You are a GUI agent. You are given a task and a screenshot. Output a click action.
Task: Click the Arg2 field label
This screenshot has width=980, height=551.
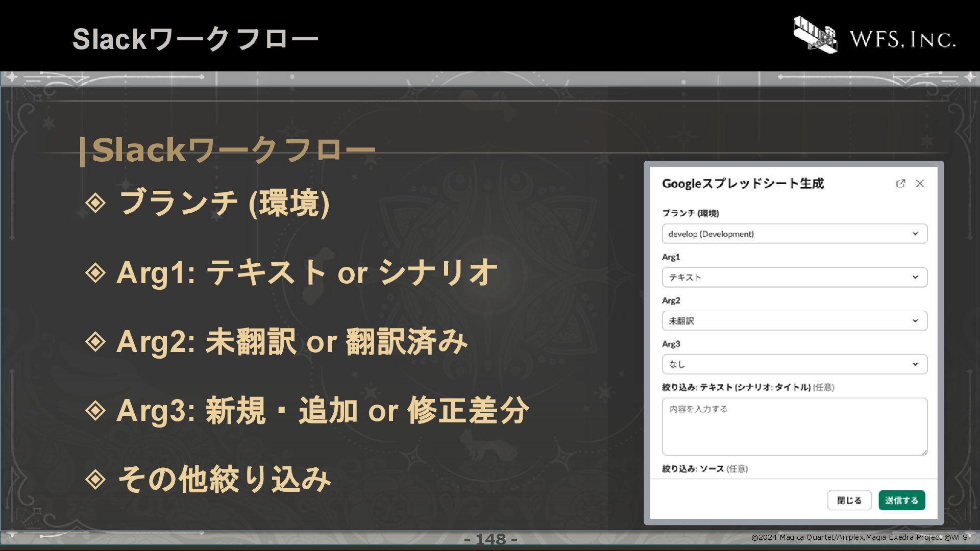coord(671,300)
